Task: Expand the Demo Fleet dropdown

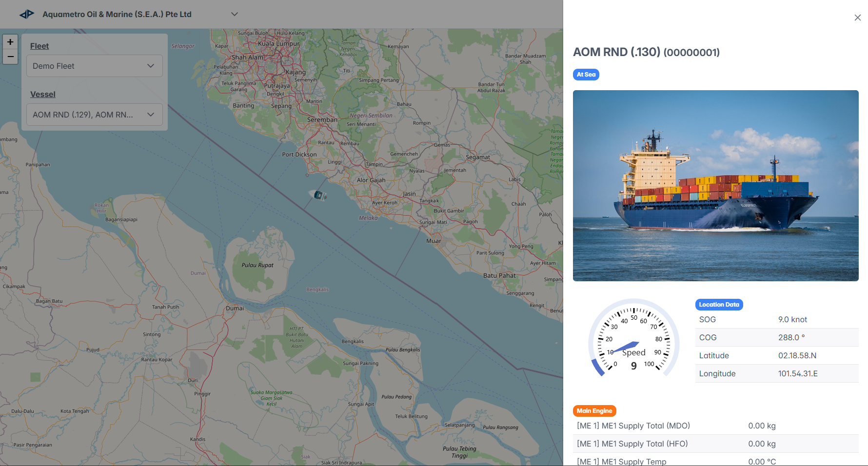Action: click(95, 66)
